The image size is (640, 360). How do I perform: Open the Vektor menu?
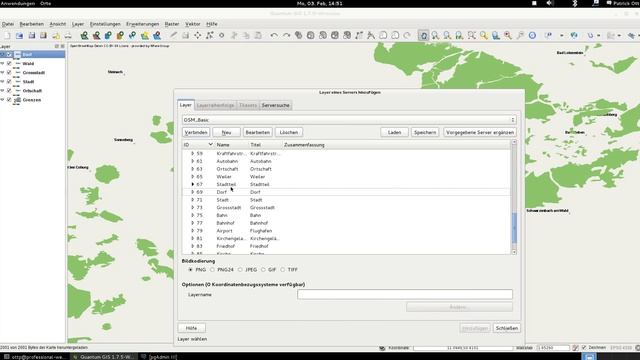[x=193, y=24]
